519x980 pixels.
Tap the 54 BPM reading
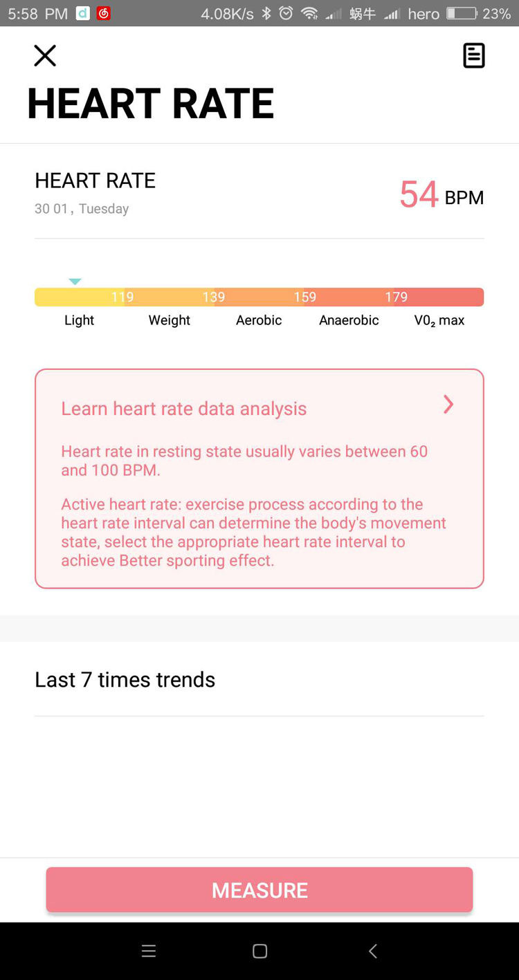point(441,195)
